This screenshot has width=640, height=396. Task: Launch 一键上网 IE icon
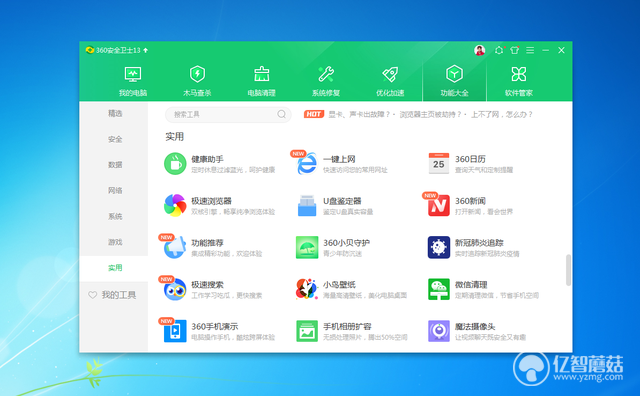tap(307, 164)
